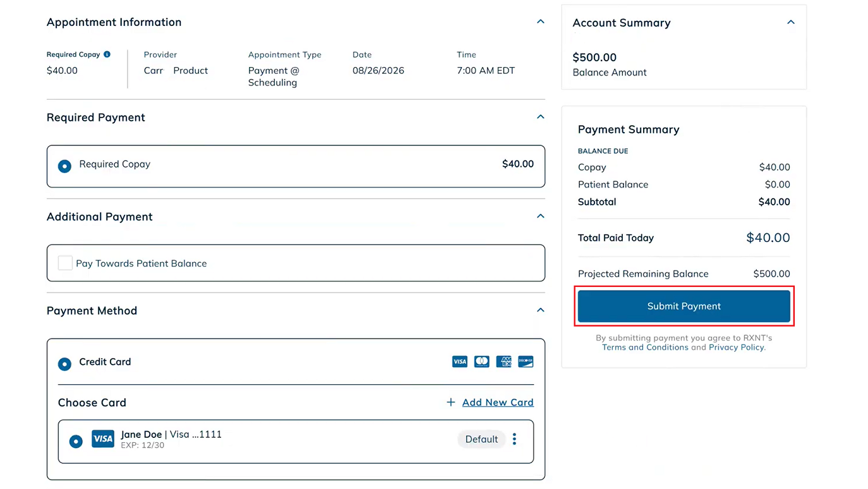Select the Required Copay radio button

64,167
